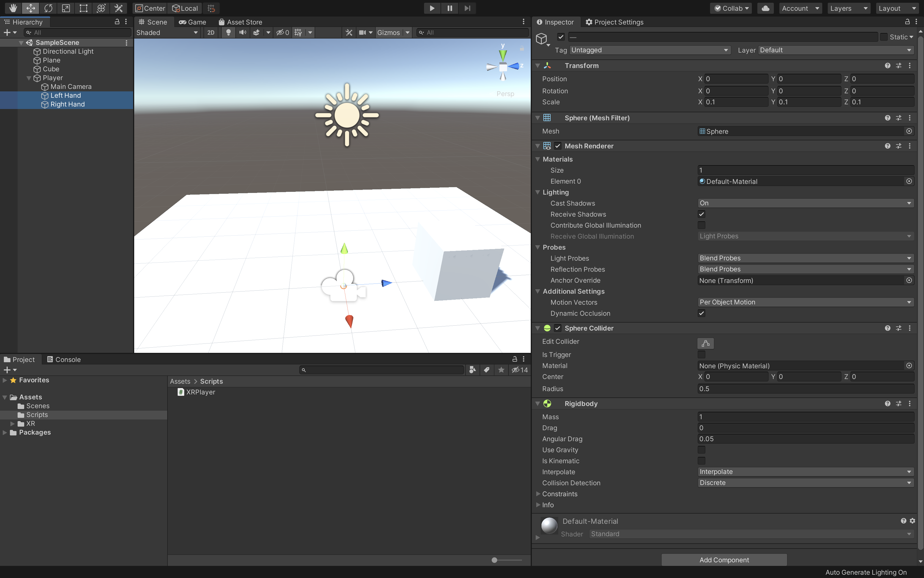Collapse the Player hierarchy node
924x578 pixels.
[x=29, y=78]
